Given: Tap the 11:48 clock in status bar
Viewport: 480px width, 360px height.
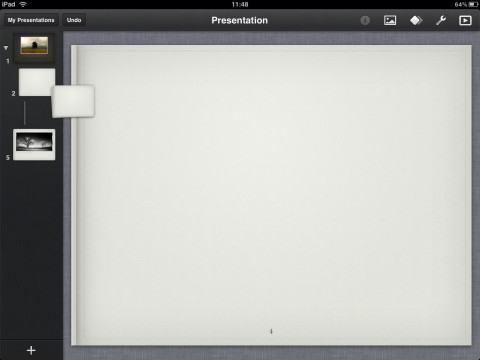Looking at the screenshot, I should tap(240, 4).
